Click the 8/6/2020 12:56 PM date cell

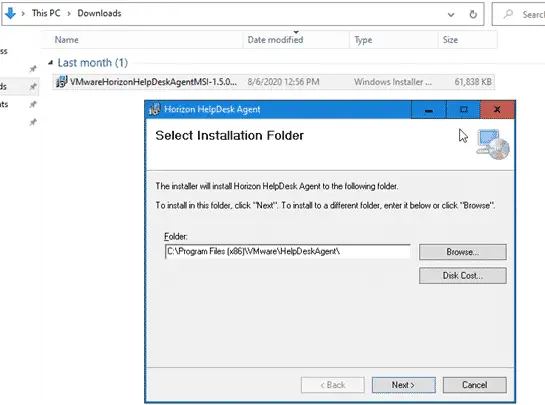[283, 82]
